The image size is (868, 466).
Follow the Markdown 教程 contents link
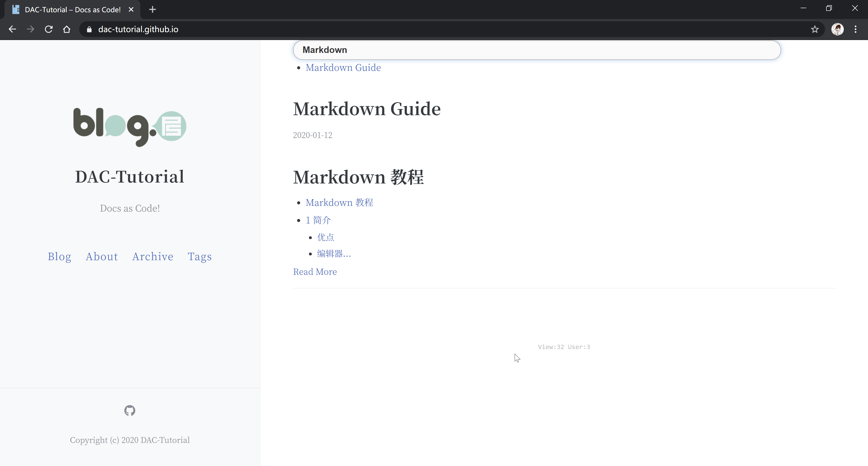pos(339,202)
